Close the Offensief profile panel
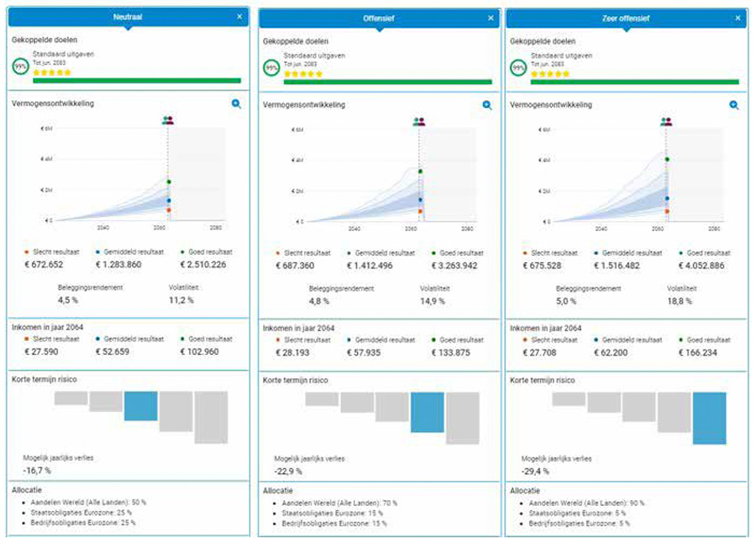 491,18
